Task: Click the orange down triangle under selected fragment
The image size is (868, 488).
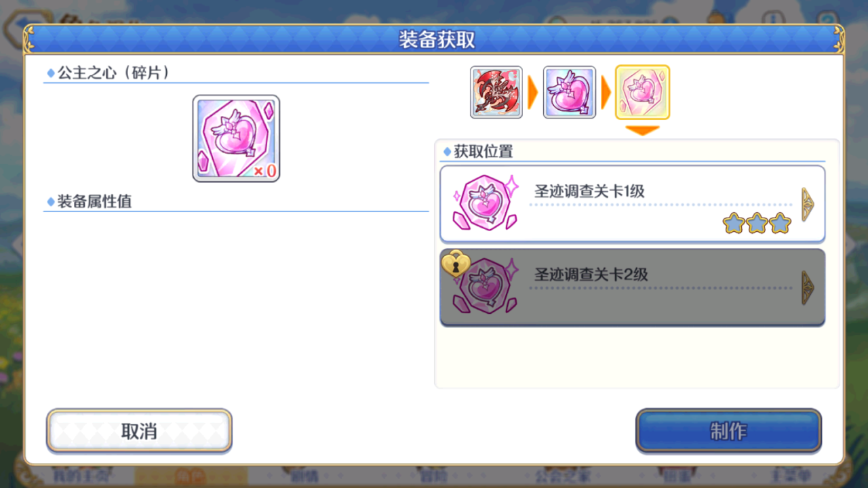Action: [x=642, y=130]
